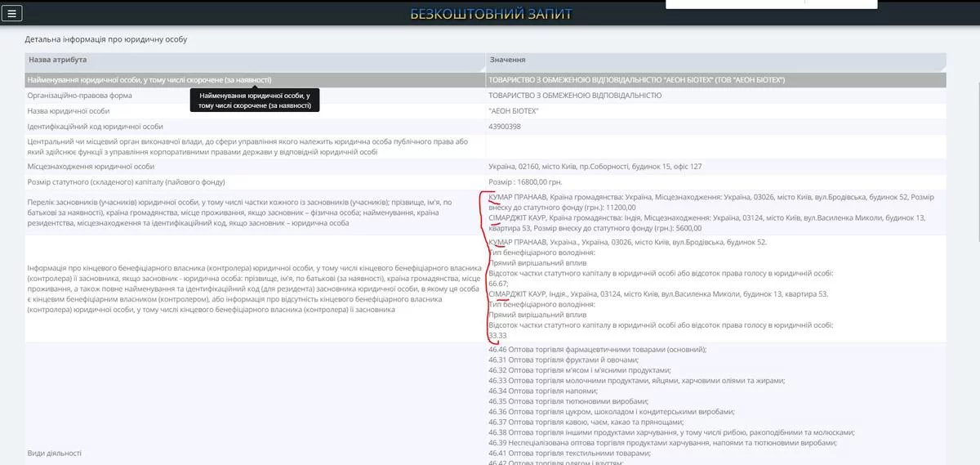Select the beneficiary share value 33.33

(x=498, y=336)
